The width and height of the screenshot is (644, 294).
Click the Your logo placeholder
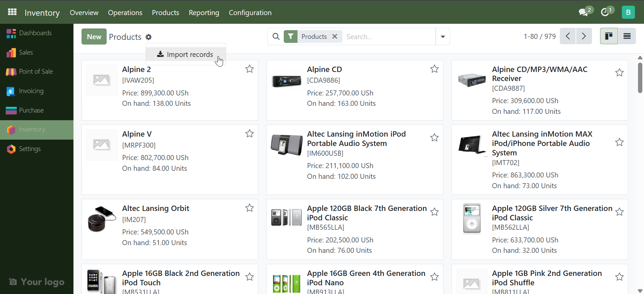(x=37, y=282)
